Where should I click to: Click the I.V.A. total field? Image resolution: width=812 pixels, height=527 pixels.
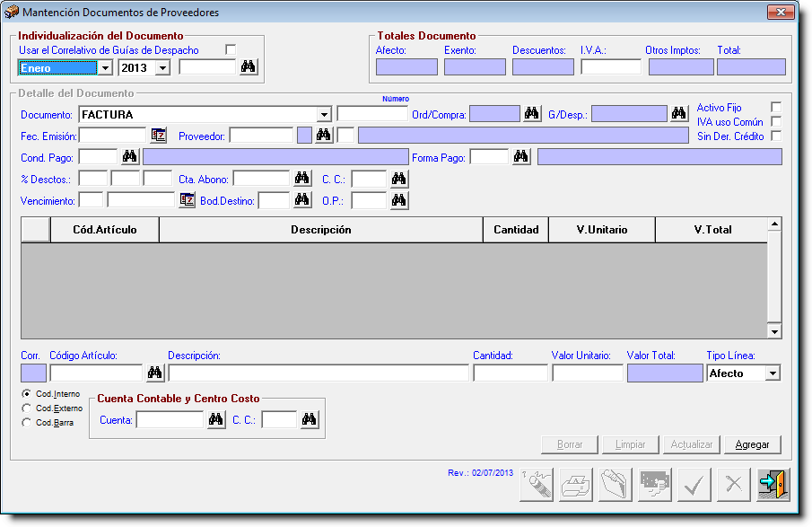click(x=611, y=66)
